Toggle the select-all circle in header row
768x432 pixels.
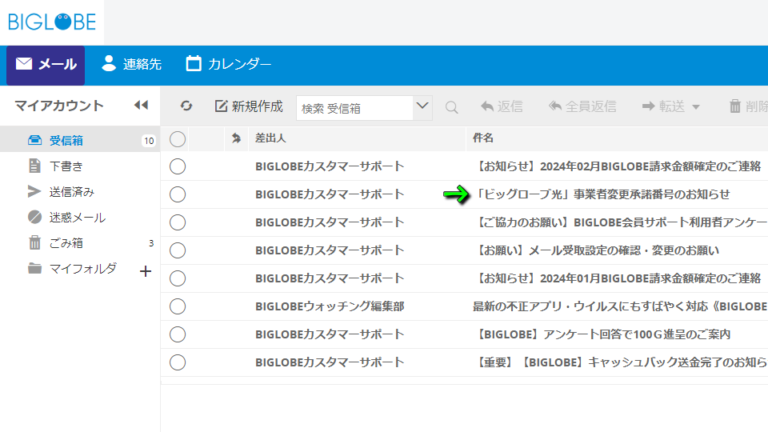point(177,139)
